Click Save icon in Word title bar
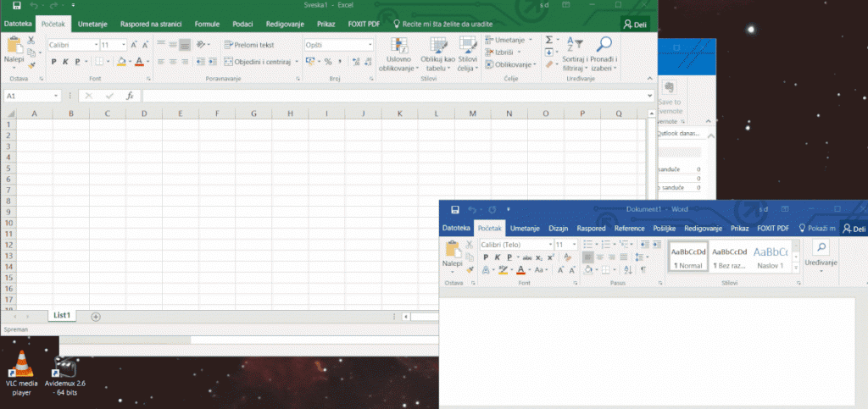The image size is (868, 409). (455, 209)
